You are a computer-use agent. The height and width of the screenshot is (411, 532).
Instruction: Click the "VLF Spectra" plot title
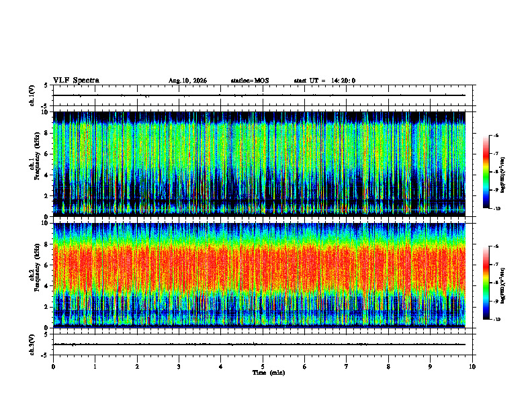(x=76, y=81)
